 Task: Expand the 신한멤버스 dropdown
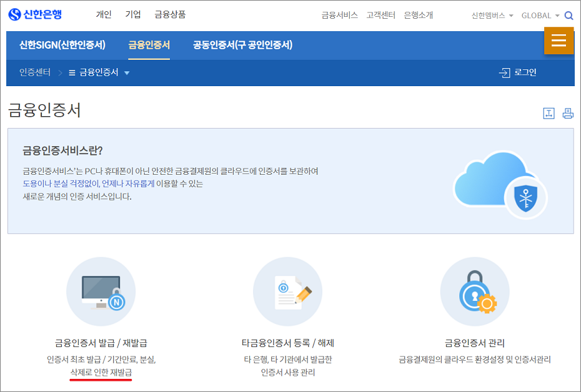(492, 16)
